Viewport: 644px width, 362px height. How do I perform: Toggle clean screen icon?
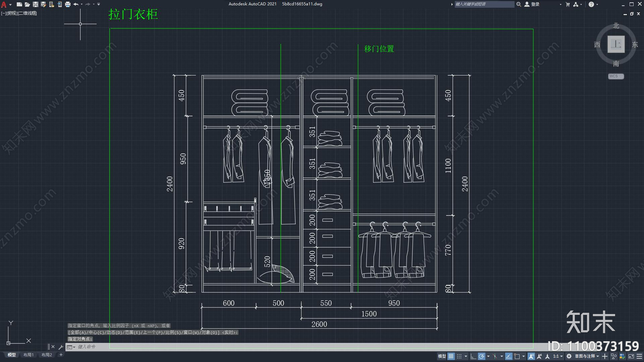tap(631, 356)
